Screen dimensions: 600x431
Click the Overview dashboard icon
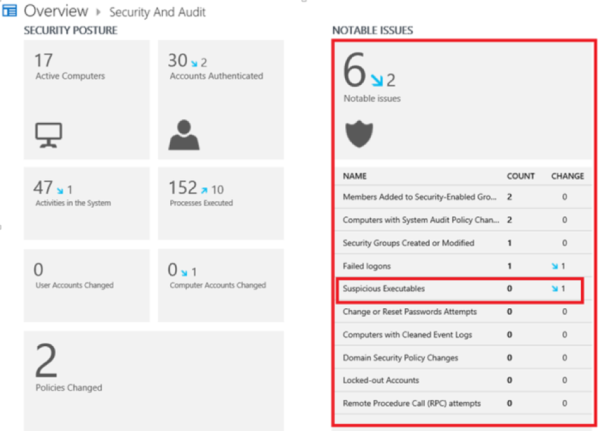pos(9,11)
